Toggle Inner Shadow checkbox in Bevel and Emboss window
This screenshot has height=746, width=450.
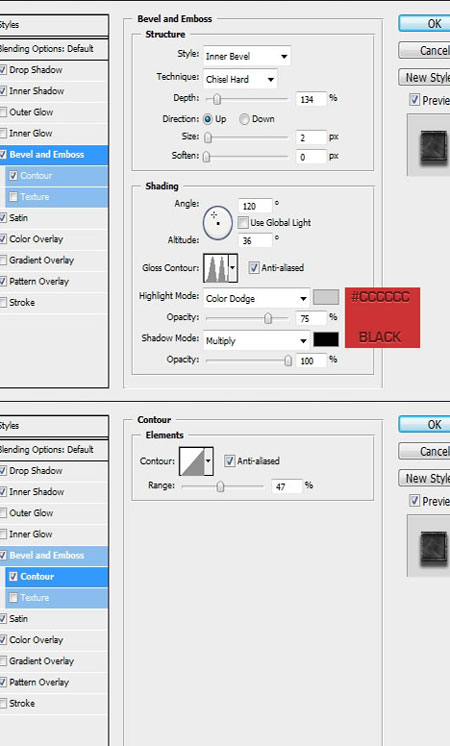3,91
